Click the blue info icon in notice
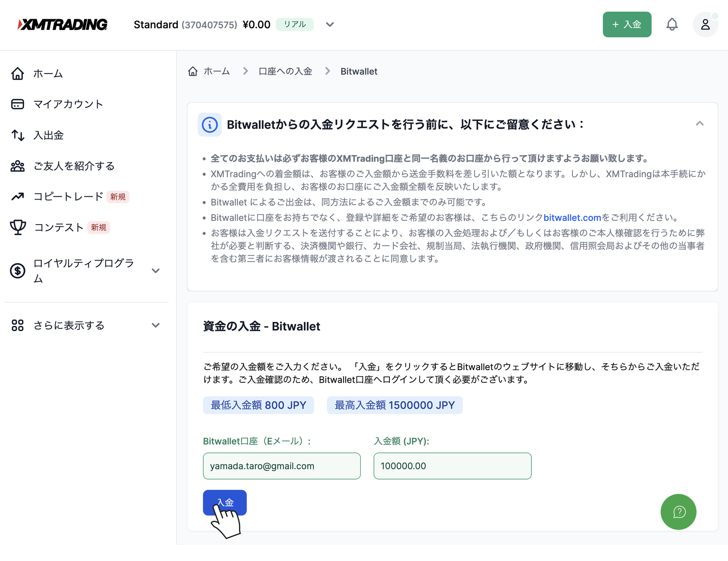Viewport: 728px width, 561px height. point(210,125)
